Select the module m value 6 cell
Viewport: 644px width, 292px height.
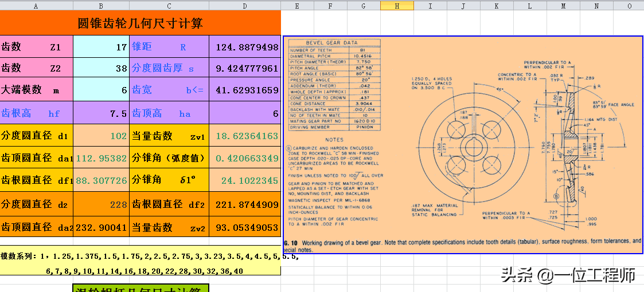click(101, 89)
